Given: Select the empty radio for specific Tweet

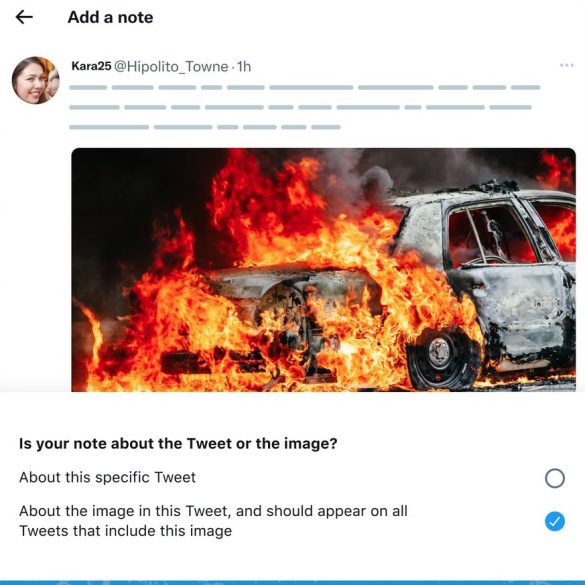Looking at the screenshot, I should click(554, 478).
